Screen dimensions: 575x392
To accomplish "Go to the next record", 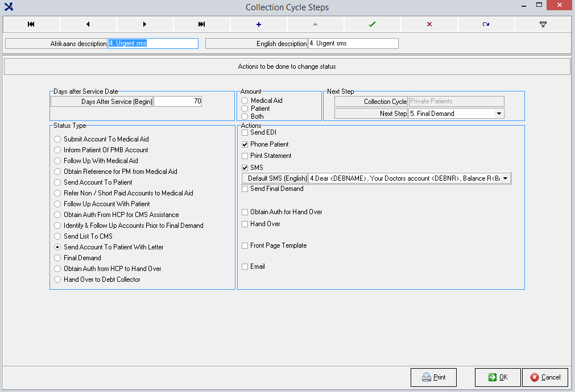I will (x=145, y=24).
